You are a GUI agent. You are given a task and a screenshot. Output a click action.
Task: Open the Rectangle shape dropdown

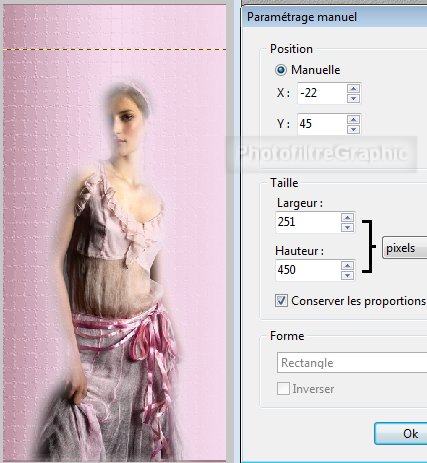point(352,363)
